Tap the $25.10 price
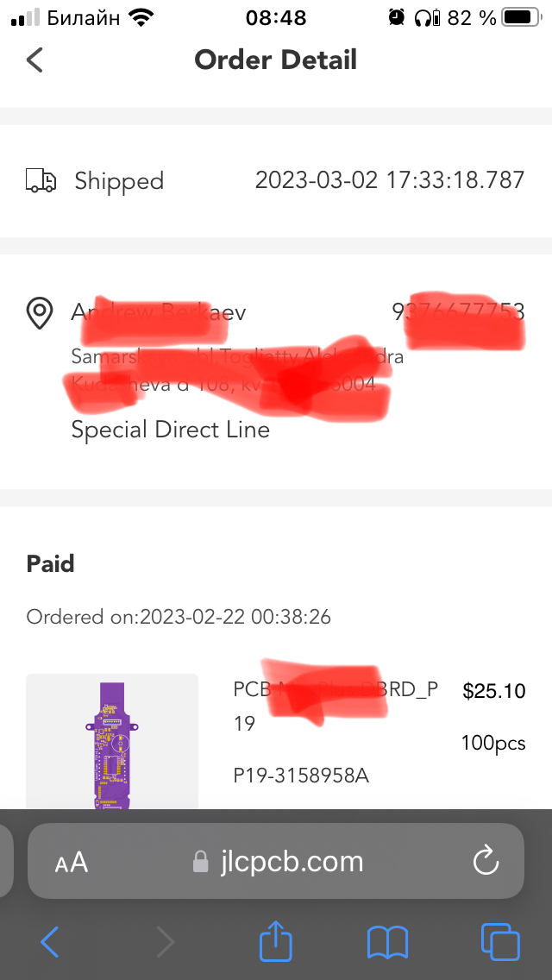Image resolution: width=552 pixels, height=980 pixels. [x=493, y=690]
